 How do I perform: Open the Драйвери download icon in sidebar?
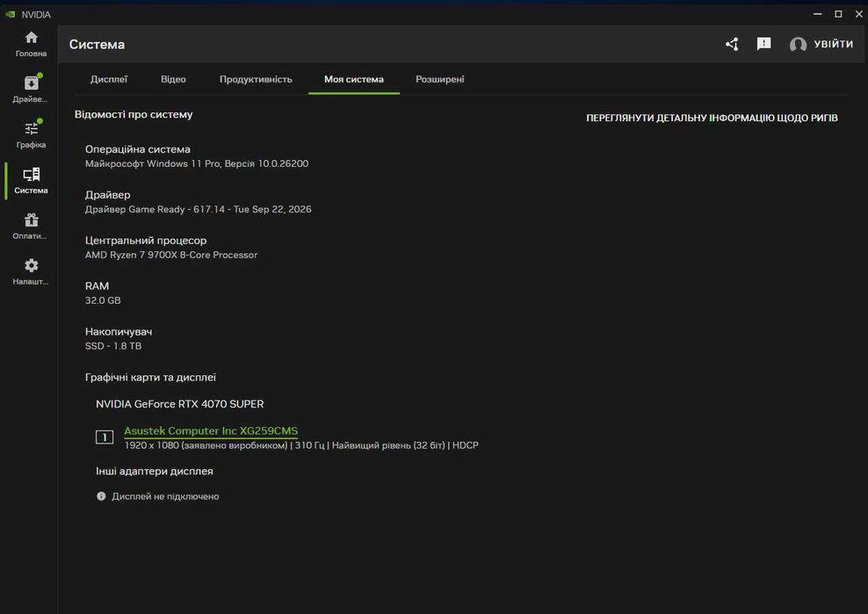pyautogui.click(x=31, y=83)
